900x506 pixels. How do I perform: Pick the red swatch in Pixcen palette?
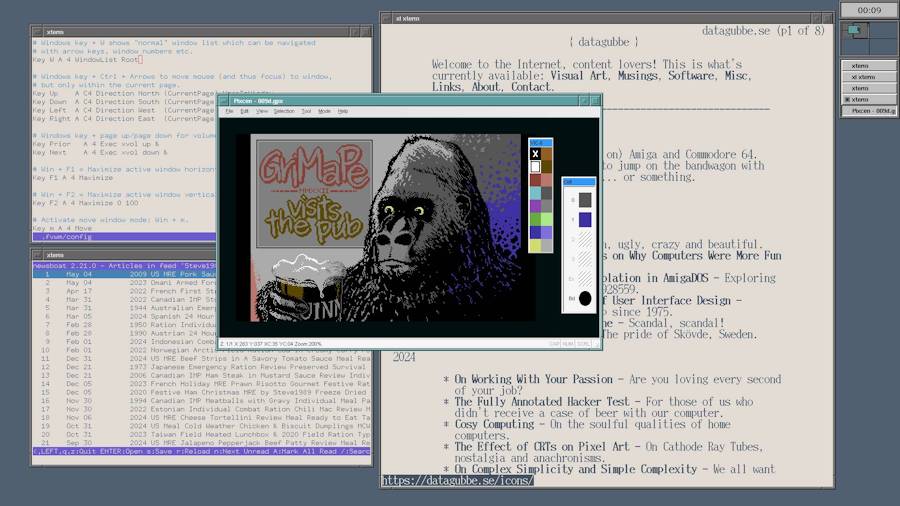(x=535, y=180)
